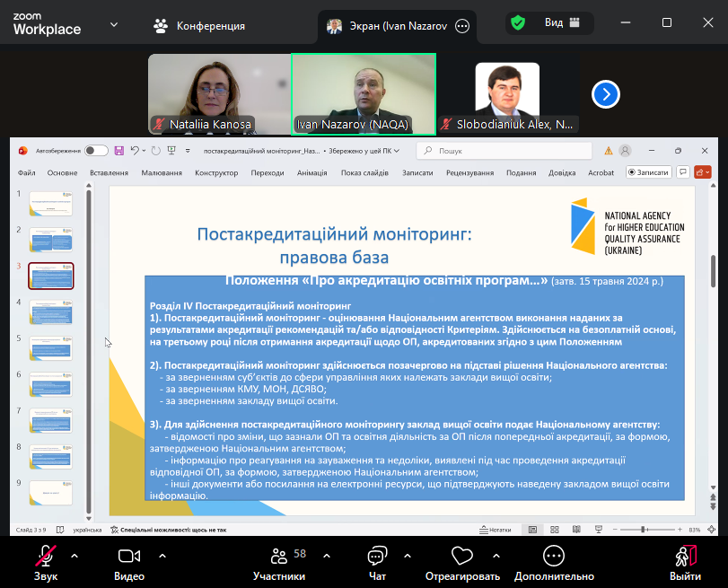
Task: Expand video options arrow next to Видео
Action: [x=162, y=556]
